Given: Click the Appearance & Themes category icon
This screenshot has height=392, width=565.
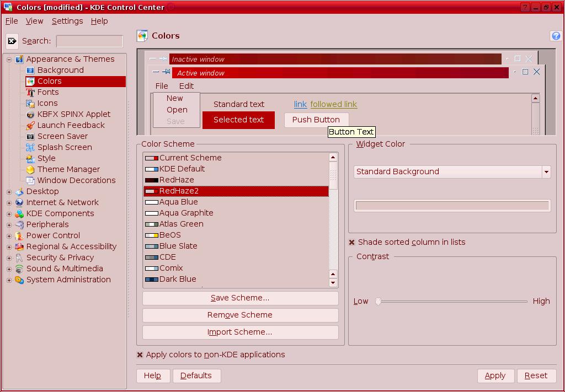Looking at the screenshot, I should pyautogui.click(x=19, y=59).
